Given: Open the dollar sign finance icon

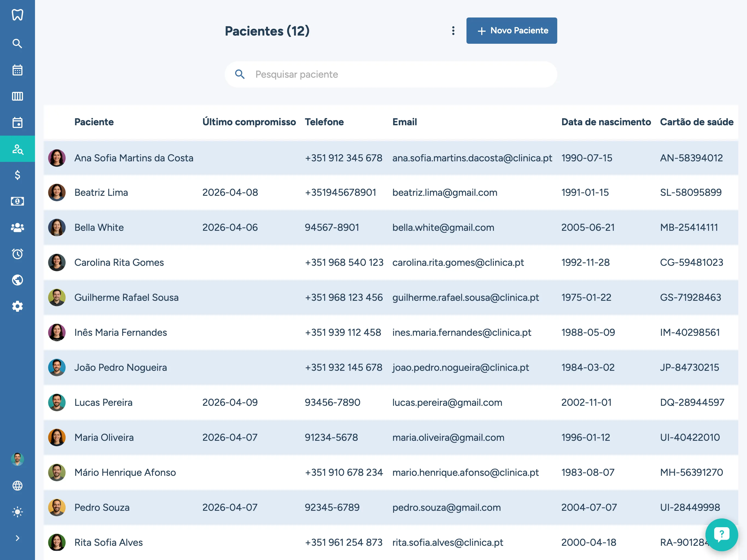Looking at the screenshot, I should point(17,175).
